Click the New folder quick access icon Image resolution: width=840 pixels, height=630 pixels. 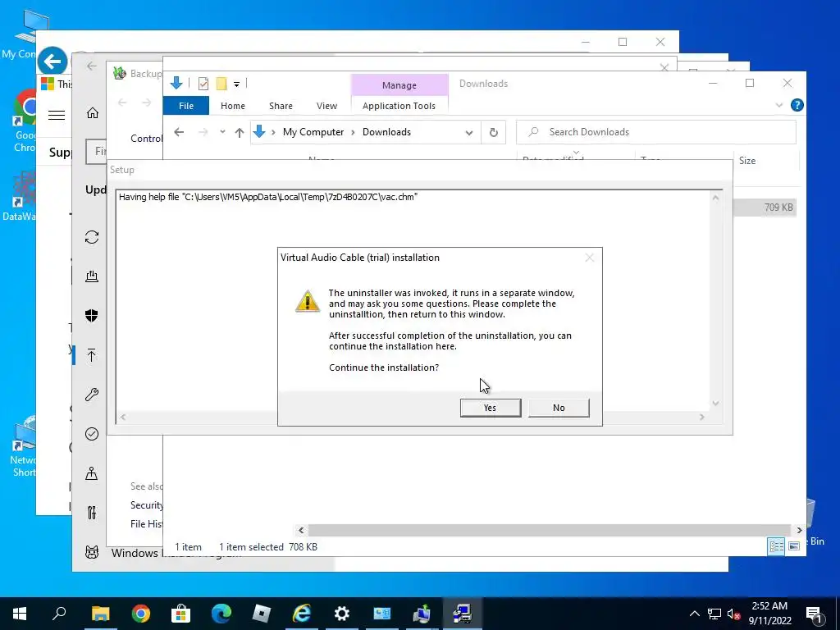[221, 84]
